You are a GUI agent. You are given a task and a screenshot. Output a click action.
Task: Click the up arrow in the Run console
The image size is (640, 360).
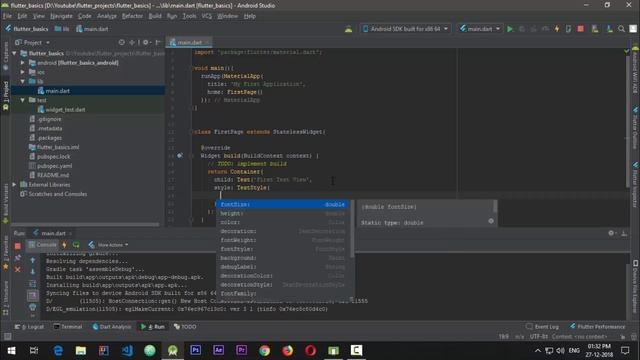click(x=33, y=260)
